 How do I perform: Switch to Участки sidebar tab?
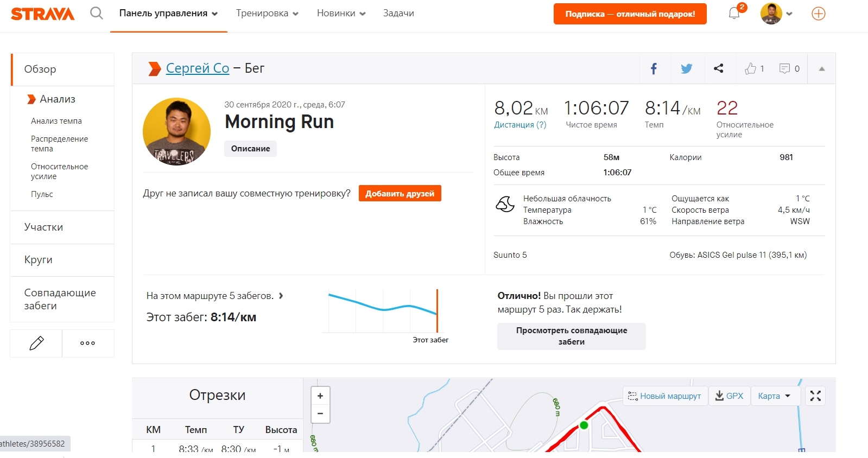pos(43,227)
